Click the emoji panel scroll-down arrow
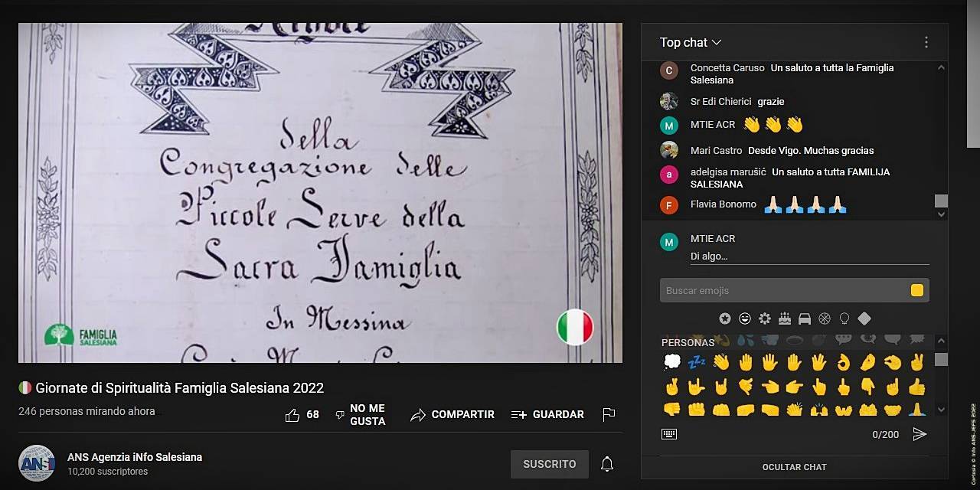This screenshot has height=490, width=980. coord(941,410)
